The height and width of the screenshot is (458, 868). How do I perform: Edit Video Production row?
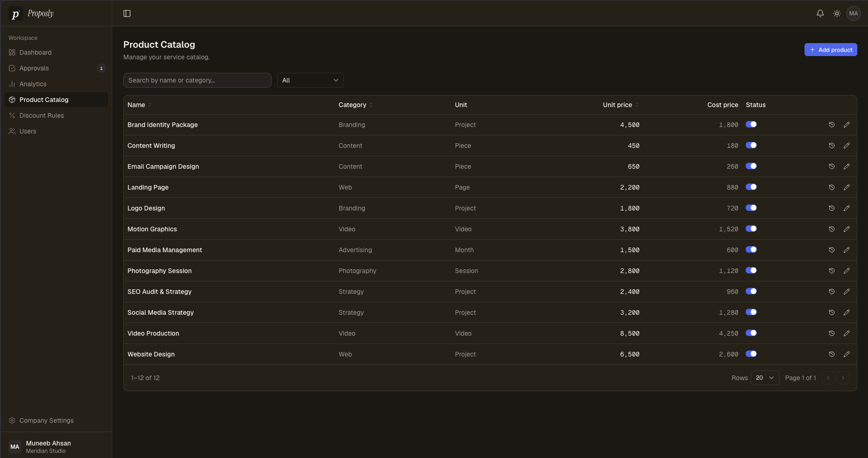coord(847,333)
